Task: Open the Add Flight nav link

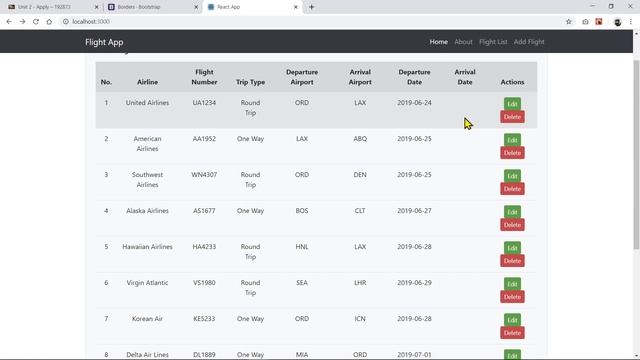Action: pyautogui.click(x=529, y=42)
